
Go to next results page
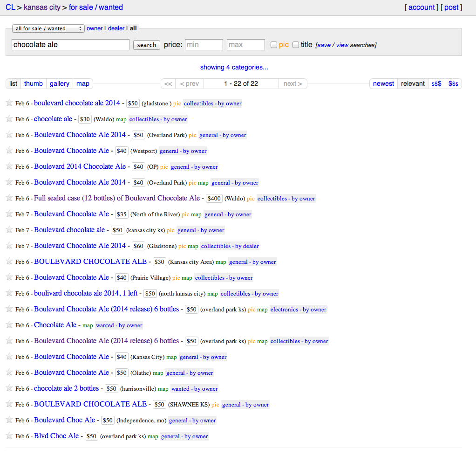292,83
